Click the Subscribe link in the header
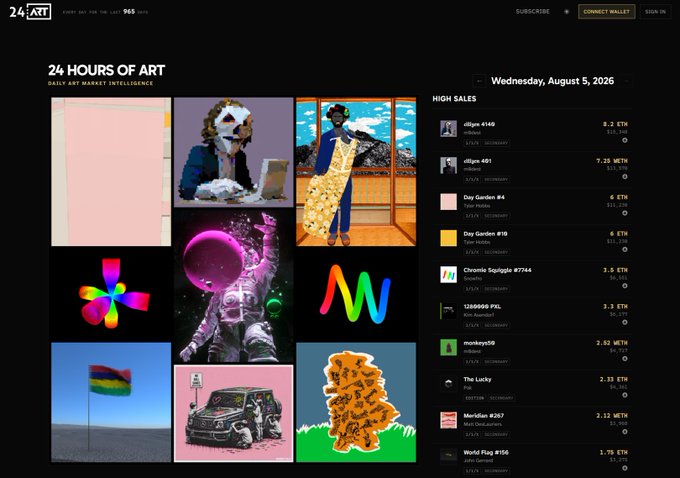This screenshot has height=478, width=680. (533, 12)
